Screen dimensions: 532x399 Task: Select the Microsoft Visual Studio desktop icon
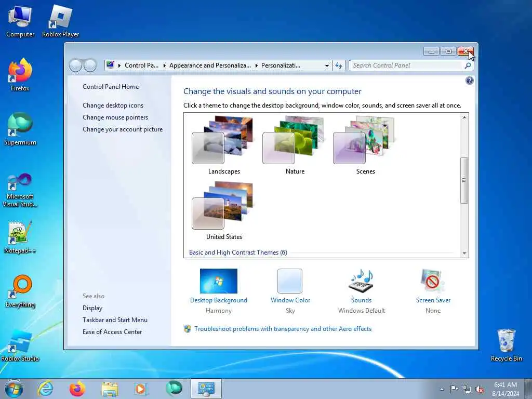[20, 190]
